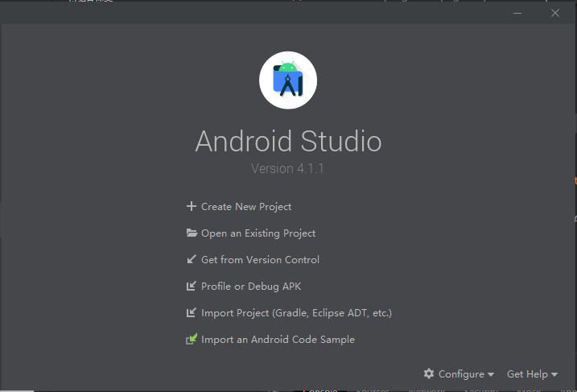Open an Existing Project
This screenshot has height=392, width=577.
(x=258, y=233)
